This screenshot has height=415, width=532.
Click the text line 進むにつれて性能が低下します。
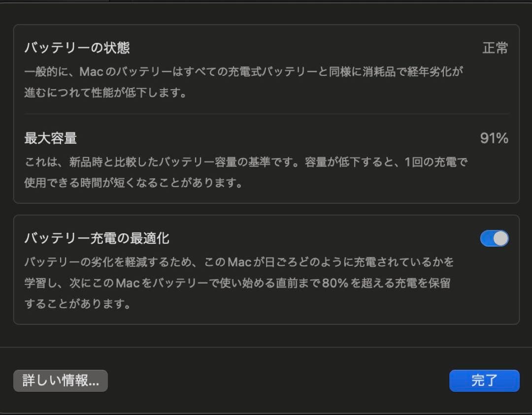(105, 92)
